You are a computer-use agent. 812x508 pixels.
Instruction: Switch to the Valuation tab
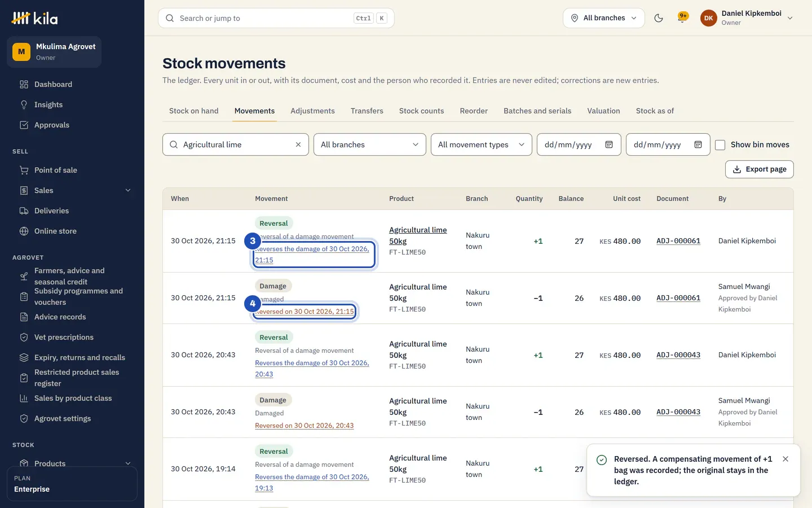603,111
